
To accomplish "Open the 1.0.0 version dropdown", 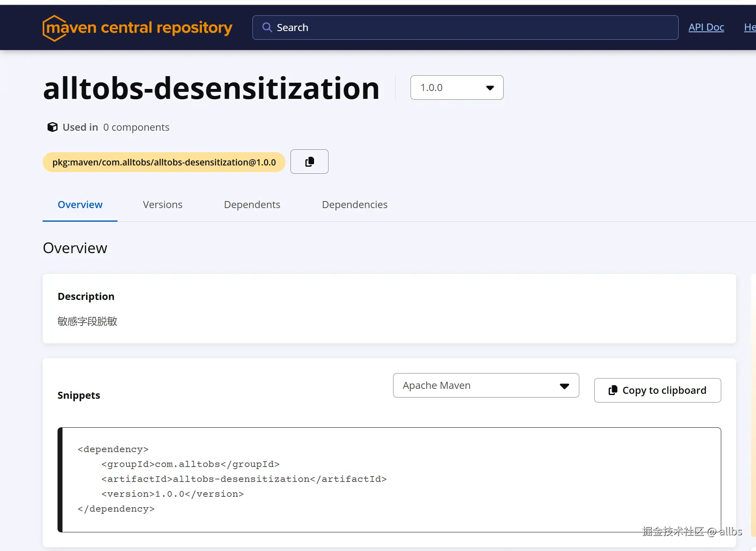I will [456, 88].
